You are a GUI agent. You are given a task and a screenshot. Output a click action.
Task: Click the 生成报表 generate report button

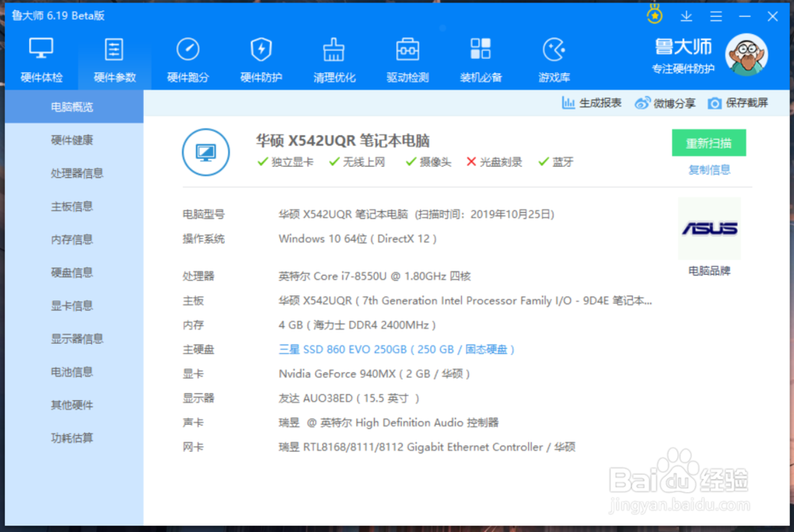click(592, 103)
